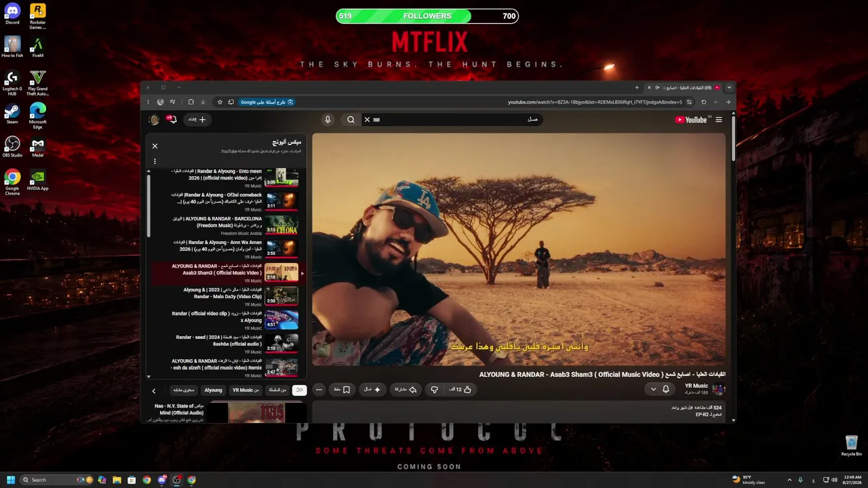Show more filter chips with arrow
The image size is (868, 488).
point(154,390)
